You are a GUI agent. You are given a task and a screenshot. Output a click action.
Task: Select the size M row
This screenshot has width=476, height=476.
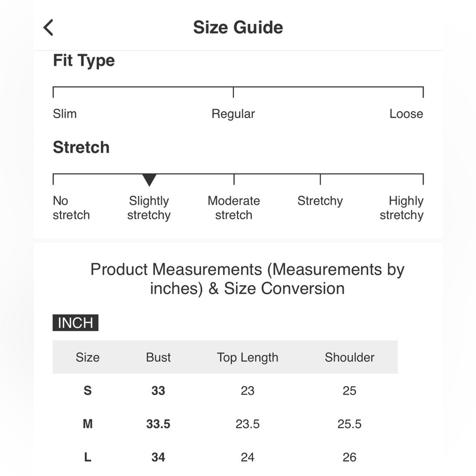coord(225,424)
